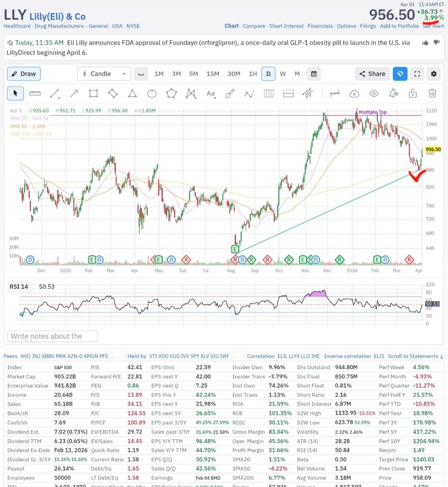Click Scroll to Statements link
Image resolution: width=448 pixels, height=487 pixels.
(416, 356)
